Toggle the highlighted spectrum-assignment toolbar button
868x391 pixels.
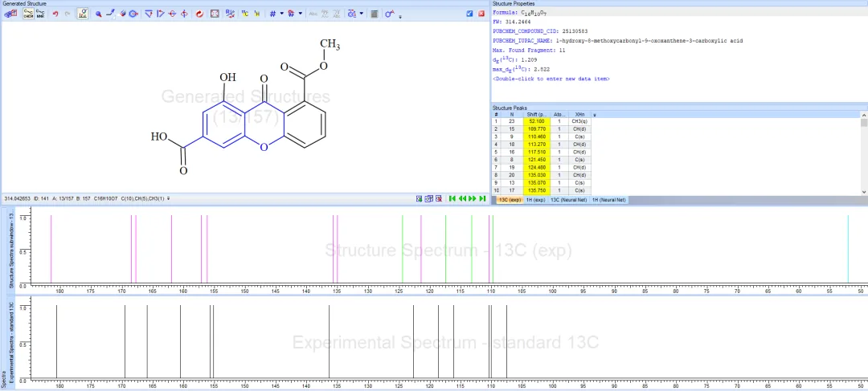coord(83,14)
